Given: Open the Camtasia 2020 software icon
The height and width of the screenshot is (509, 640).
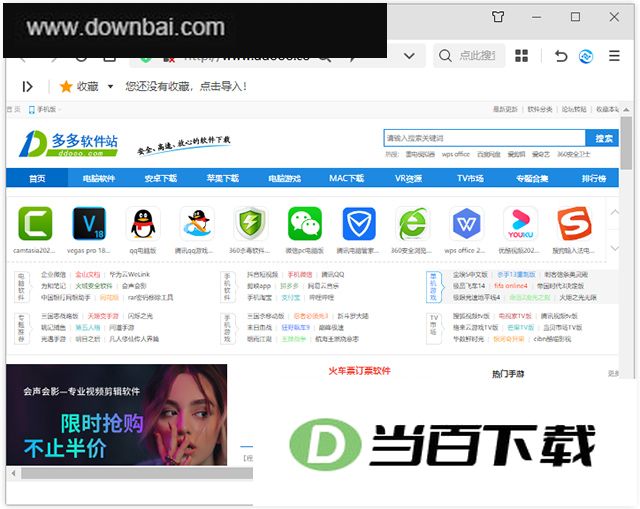Looking at the screenshot, I should pos(36,224).
